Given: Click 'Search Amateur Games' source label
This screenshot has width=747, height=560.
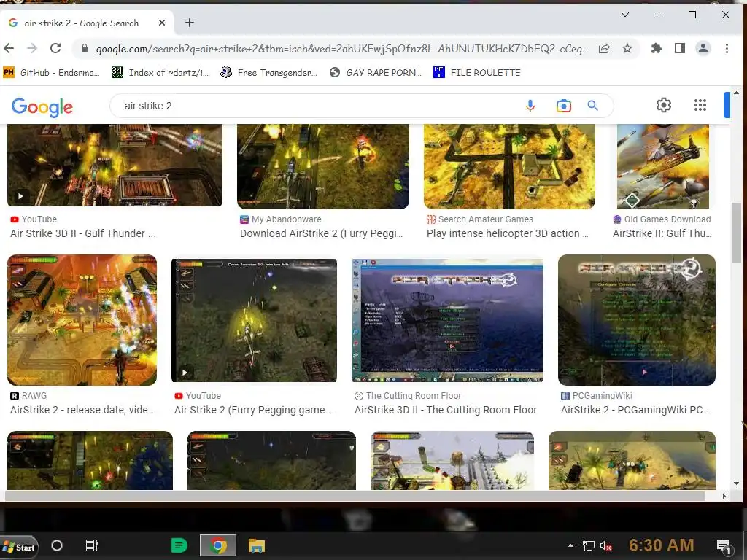Looking at the screenshot, I should pyautogui.click(x=485, y=219).
